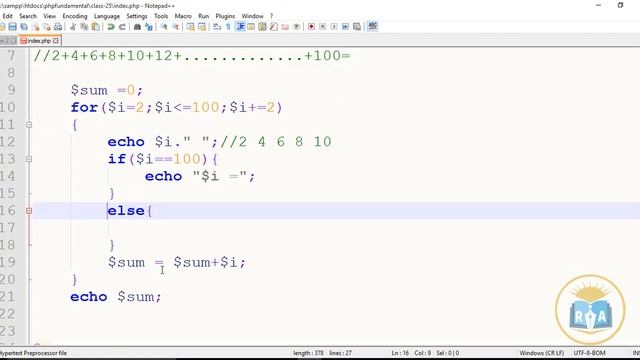This screenshot has width=640, height=360.
Task: Toggle the Function List icon
Action: (x=273, y=27)
